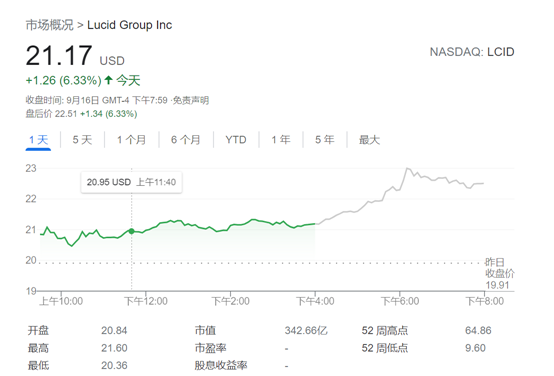Select the YTD chart tab
This screenshot has width=554, height=376.
(236, 140)
